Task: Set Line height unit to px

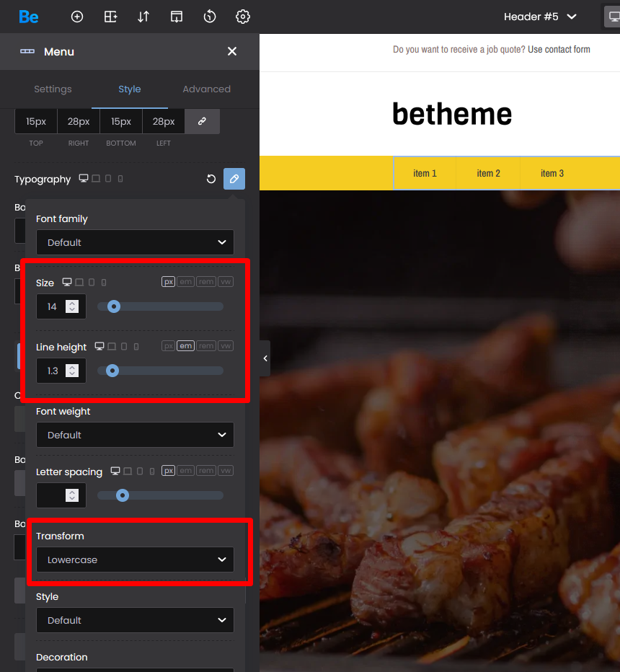Action: tap(169, 346)
